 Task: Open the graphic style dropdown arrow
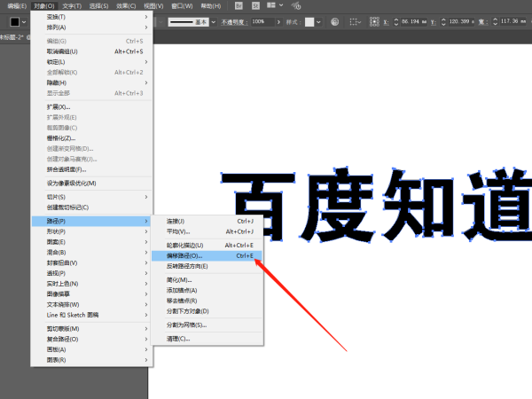coord(318,22)
